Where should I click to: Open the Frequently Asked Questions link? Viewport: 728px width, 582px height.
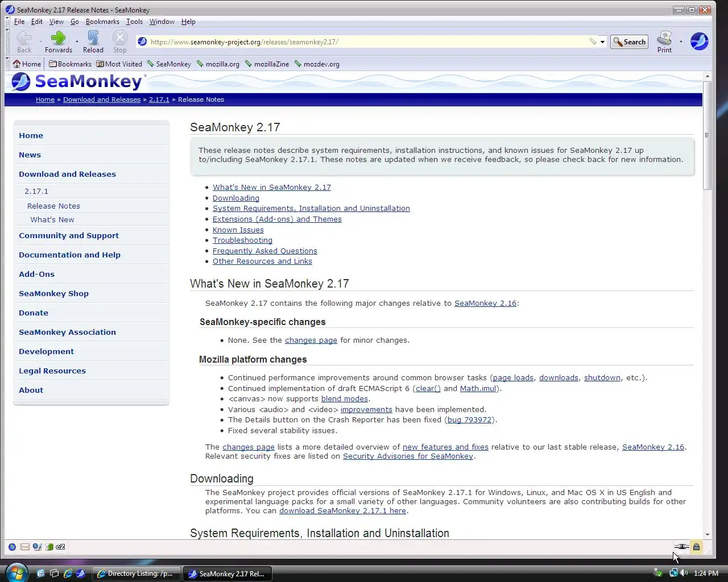tap(265, 251)
